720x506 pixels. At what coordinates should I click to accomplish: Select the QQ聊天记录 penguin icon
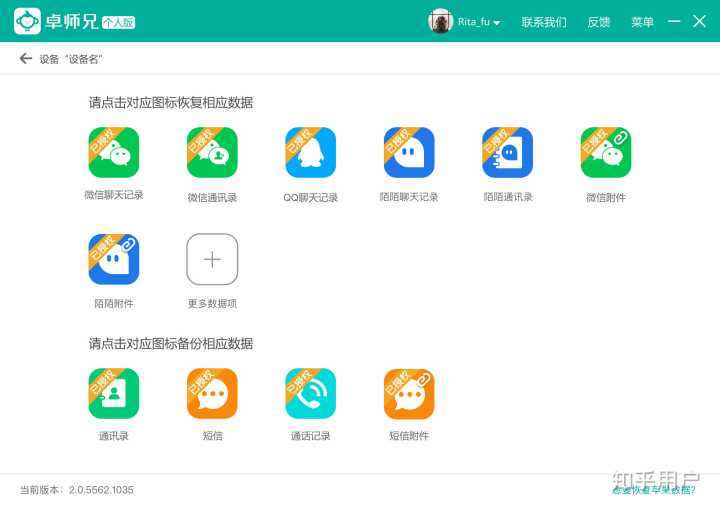coord(310,152)
